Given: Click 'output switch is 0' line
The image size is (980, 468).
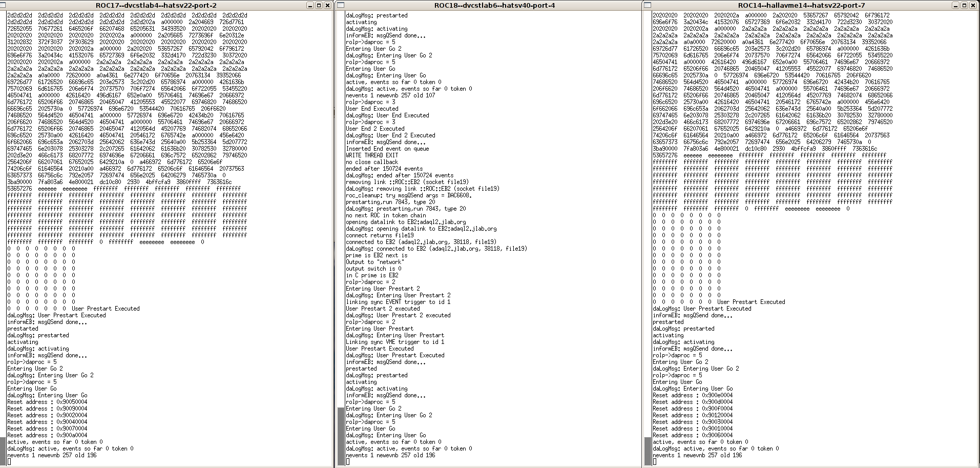Looking at the screenshot, I should (x=373, y=269).
